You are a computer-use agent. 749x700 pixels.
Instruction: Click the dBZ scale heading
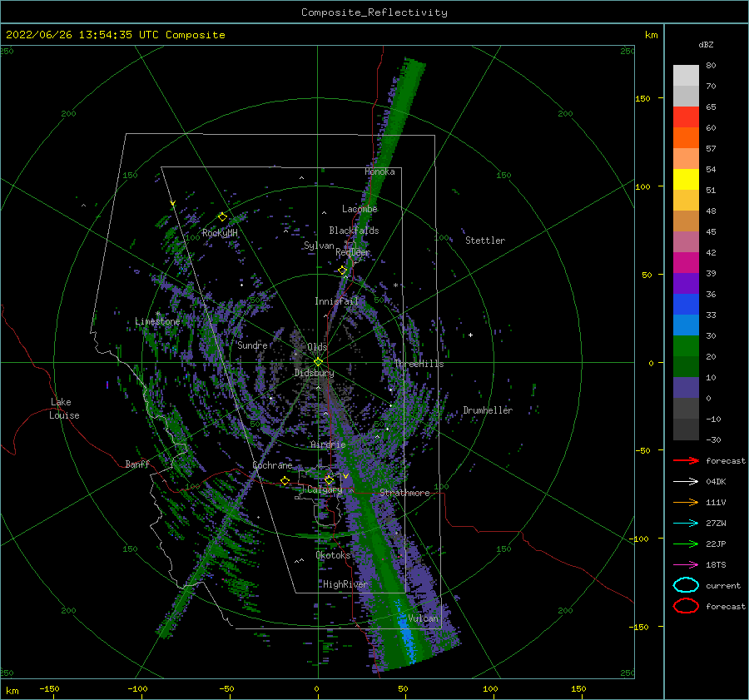(x=706, y=44)
